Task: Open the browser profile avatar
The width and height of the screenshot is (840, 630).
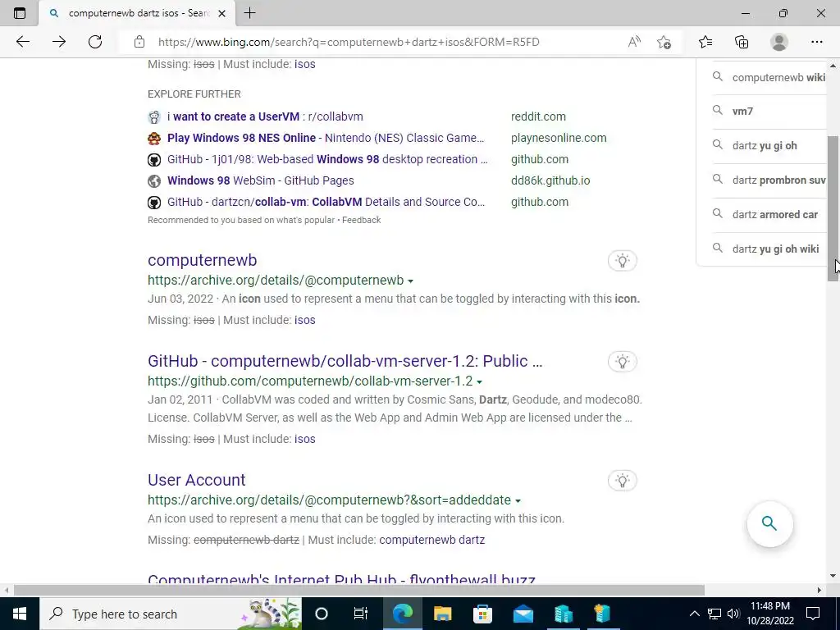Action: pos(779,42)
